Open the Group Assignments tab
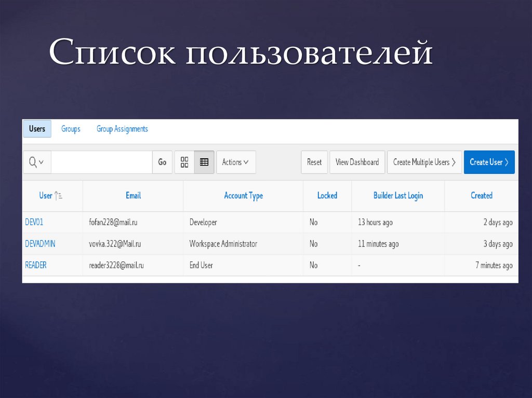 (x=122, y=129)
